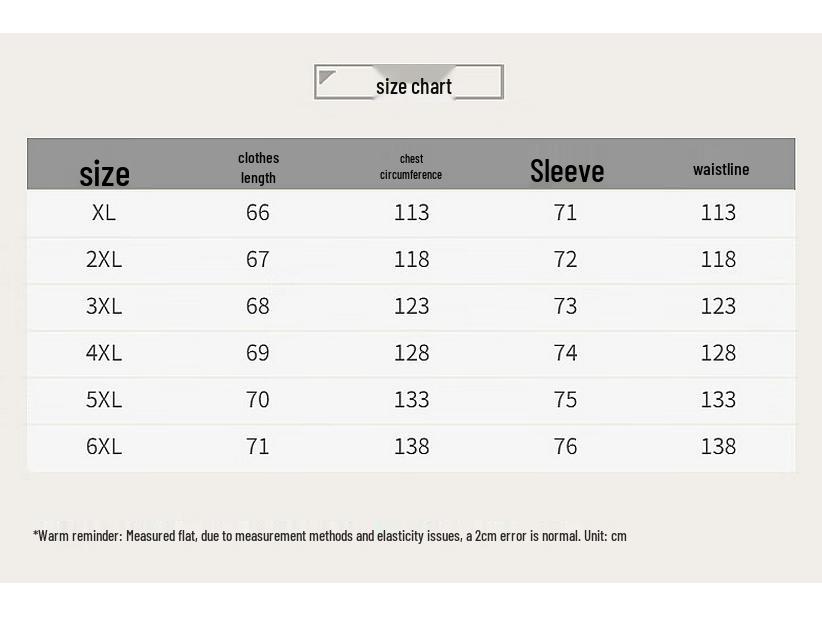
Task: Click the waistline column header
Action: pos(721,169)
